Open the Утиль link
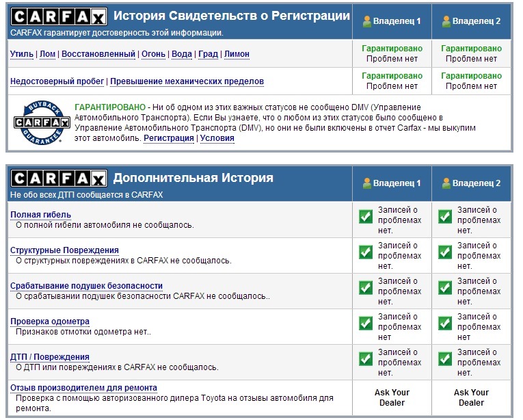Viewport: 523px width, 420px height. (22, 54)
